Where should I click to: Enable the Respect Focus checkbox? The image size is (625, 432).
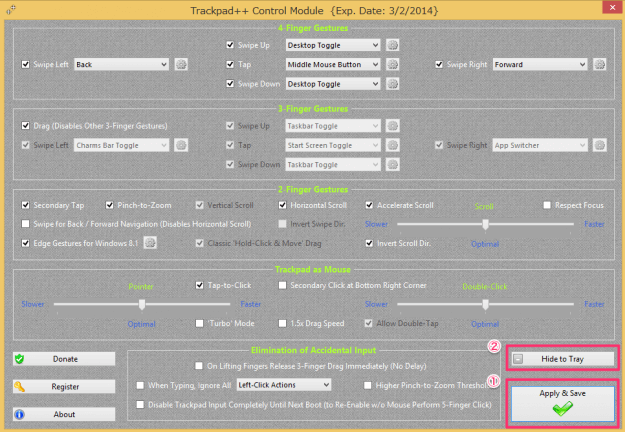(547, 205)
